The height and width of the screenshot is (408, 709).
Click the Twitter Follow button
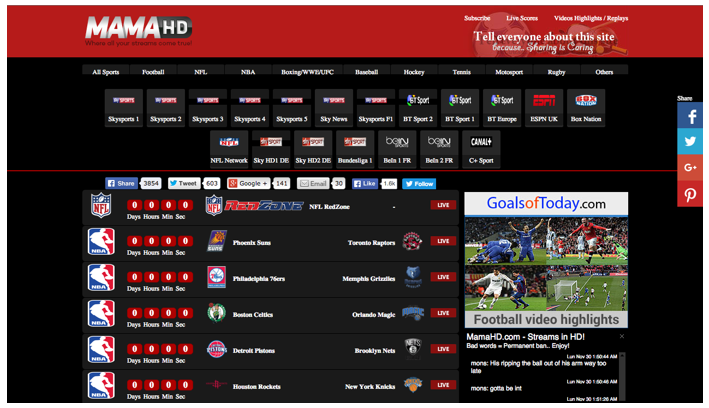419,184
